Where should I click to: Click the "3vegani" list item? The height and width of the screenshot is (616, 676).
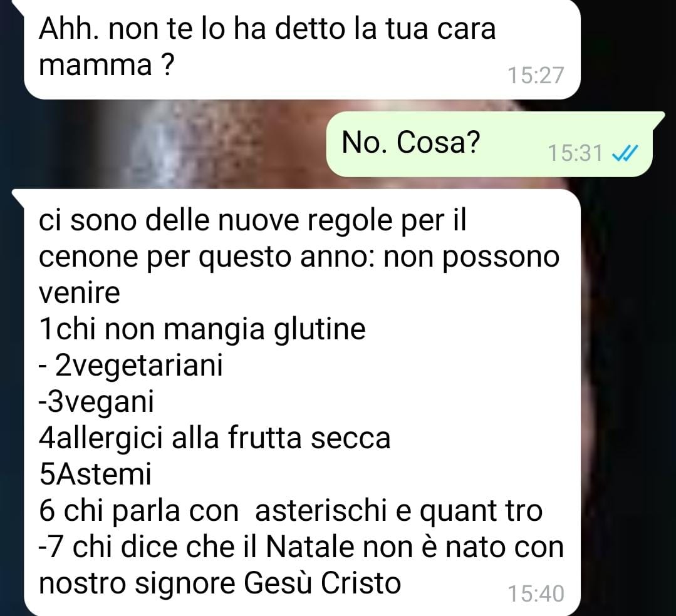tap(96, 403)
